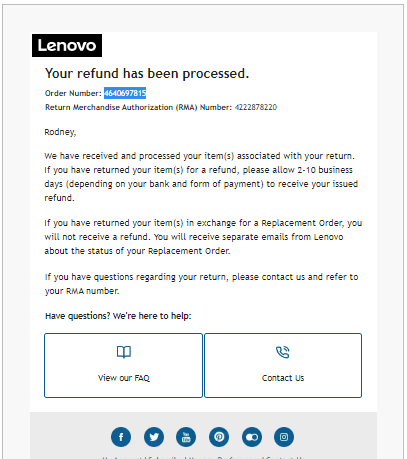
Task: Click the open book FAQ icon
Action: pyautogui.click(x=124, y=352)
